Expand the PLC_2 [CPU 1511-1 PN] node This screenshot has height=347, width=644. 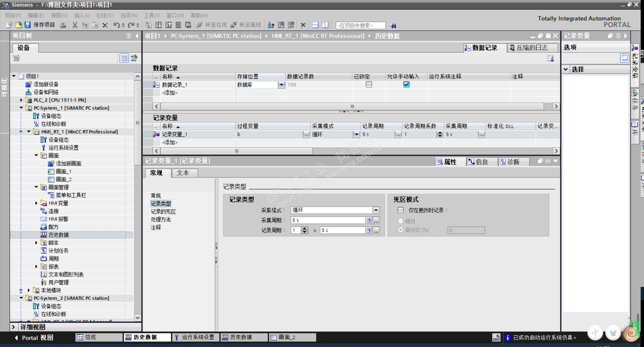tap(21, 100)
